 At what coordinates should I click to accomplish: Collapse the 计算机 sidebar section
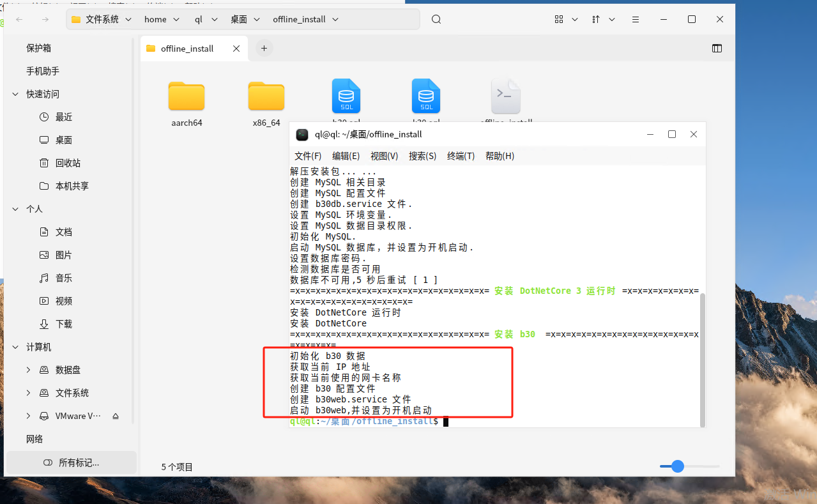click(x=15, y=347)
